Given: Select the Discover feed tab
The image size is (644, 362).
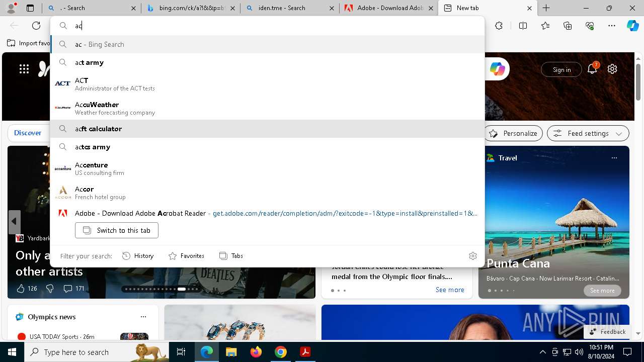Looking at the screenshot, I should click(x=28, y=133).
